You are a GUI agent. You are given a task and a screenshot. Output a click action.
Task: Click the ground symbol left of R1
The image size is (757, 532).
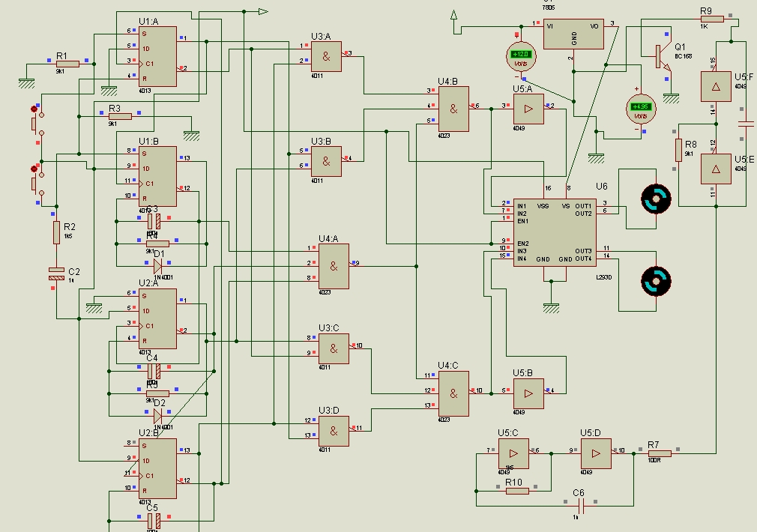26,83
